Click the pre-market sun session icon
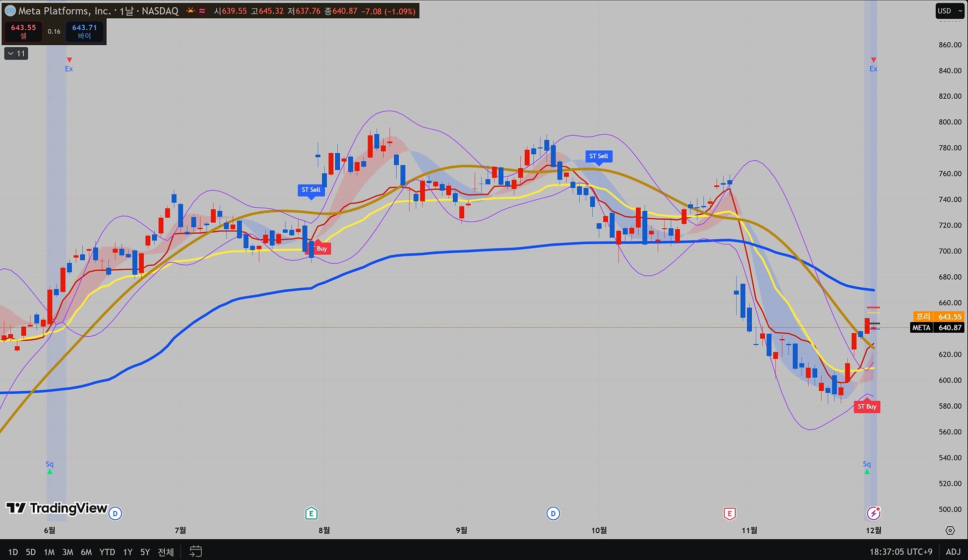968x560 pixels. (191, 11)
